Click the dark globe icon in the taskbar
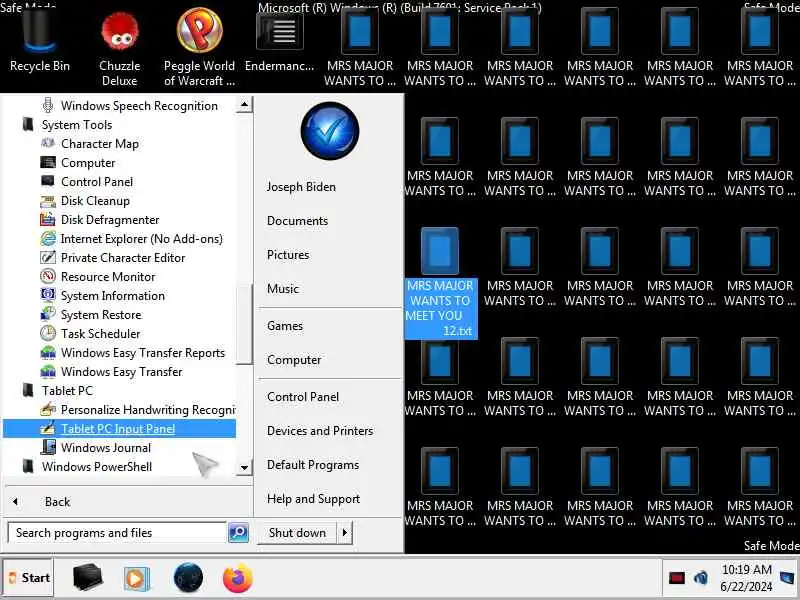The width and height of the screenshot is (800, 600). (x=188, y=578)
